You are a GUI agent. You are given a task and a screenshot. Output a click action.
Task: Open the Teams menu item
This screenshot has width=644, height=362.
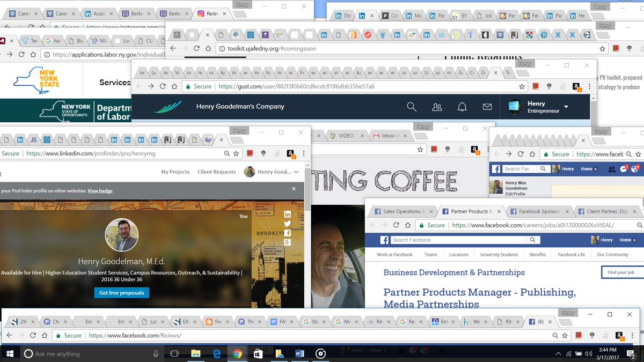coord(431,255)
